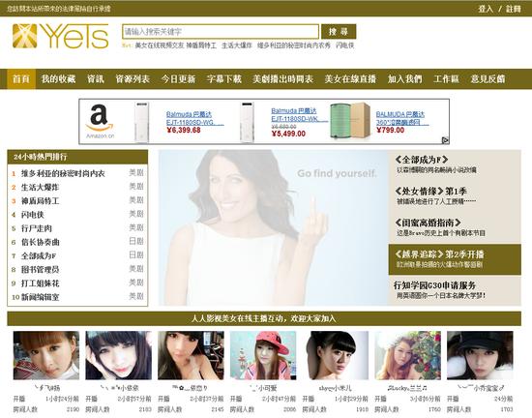The height and width of the screenshot is (418, 532).
Task: Select slide《越界追踪》第2季开播
Action: [455, 259]
